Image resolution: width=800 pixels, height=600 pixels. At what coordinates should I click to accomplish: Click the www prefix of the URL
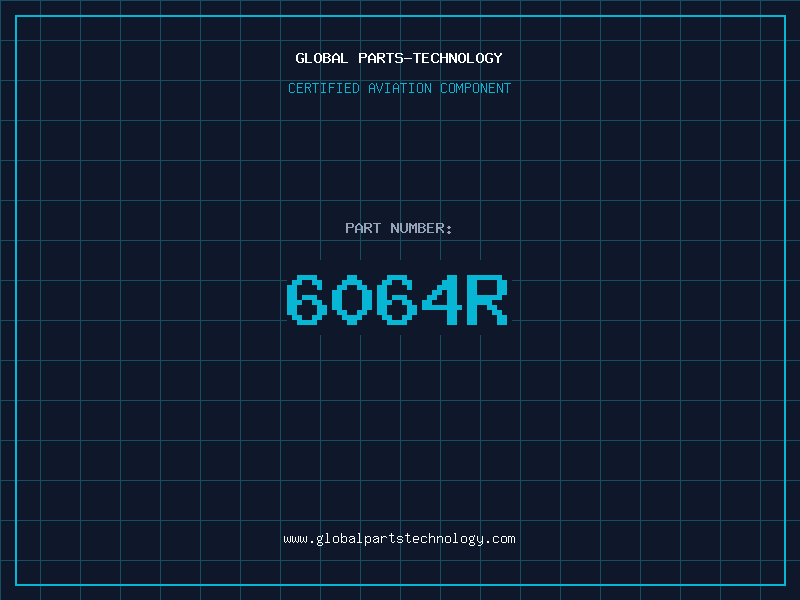click(x=295, y=539)
